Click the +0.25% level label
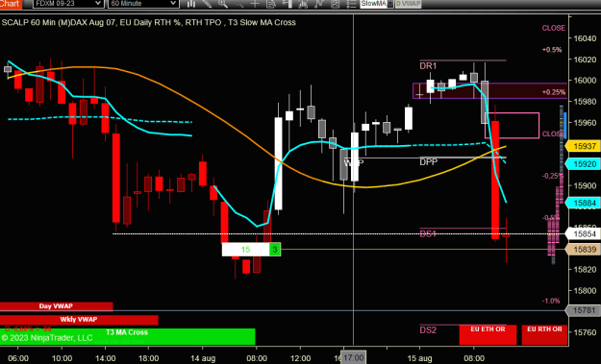The image size is (601, 364). pyautogui.click(x=554, y=92)
